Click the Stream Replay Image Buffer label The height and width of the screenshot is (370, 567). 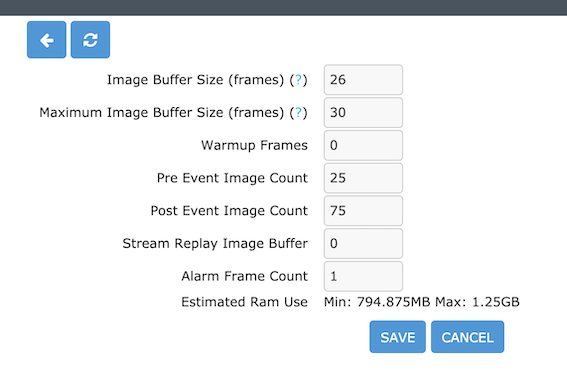tap(215, 243)
